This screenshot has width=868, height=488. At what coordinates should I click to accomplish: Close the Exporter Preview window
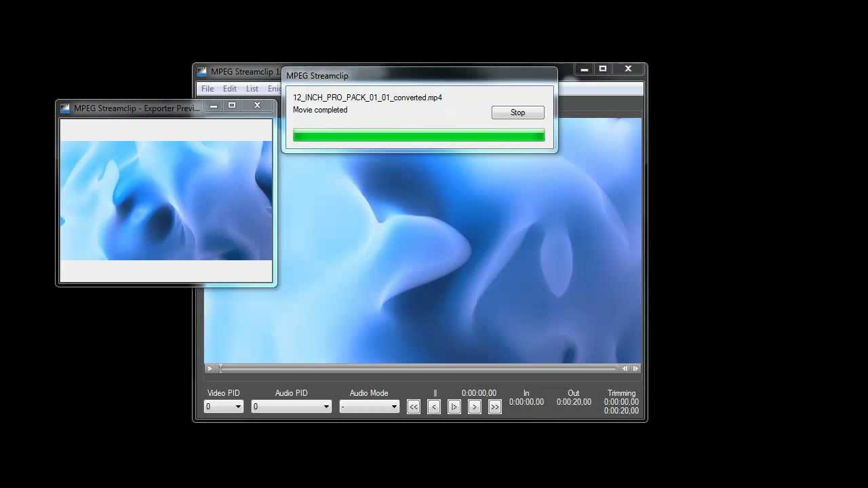pos(257,106)
